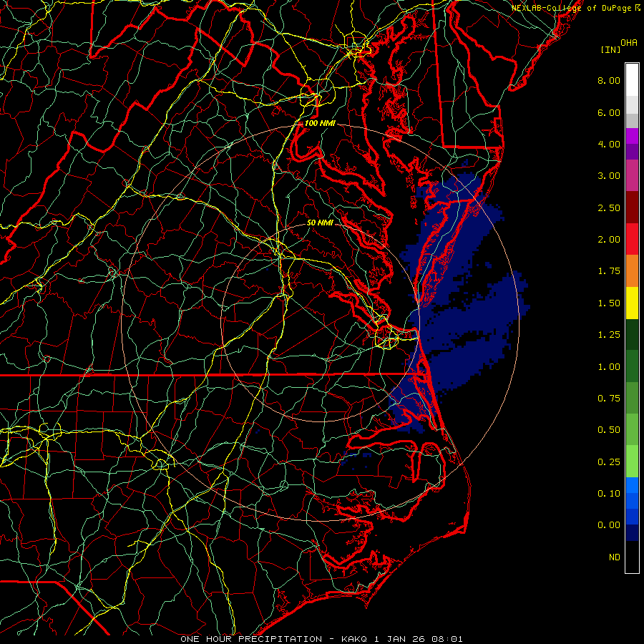Pick the lightest green legend swatch near 0.25
This screenshot has width=644, height=644.
(x=632, y=462)
